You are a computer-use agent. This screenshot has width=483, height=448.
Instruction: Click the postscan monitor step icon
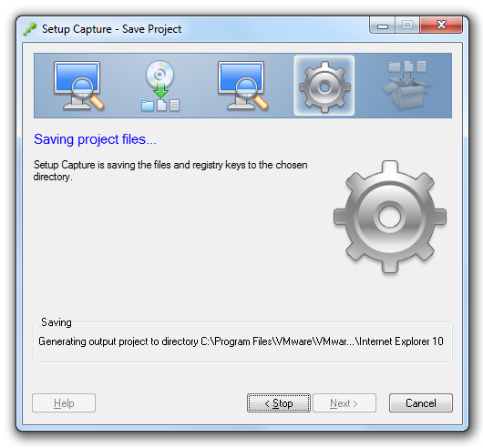coord(243,86)
